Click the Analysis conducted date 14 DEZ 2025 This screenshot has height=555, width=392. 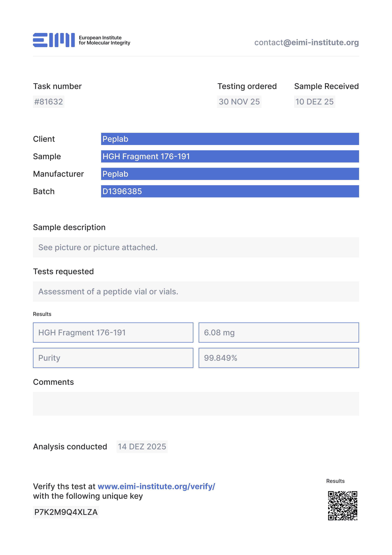point(142,447)
